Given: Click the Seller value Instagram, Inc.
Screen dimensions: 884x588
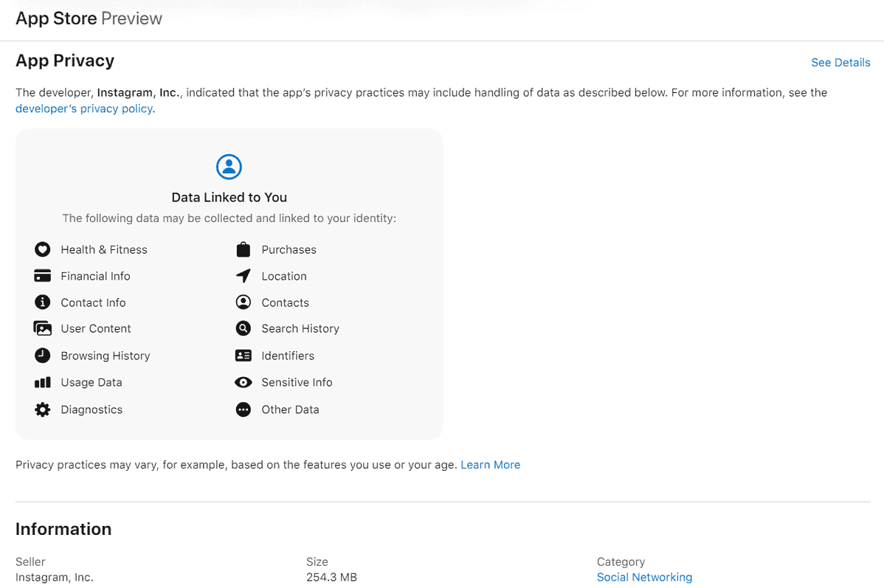Looking at the screenshot, I should (54, 577).
